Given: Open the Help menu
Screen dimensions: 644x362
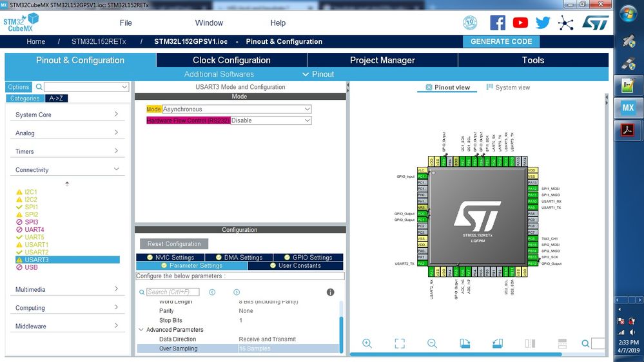Looking at the screenshot, I should [x=278, y=23].
